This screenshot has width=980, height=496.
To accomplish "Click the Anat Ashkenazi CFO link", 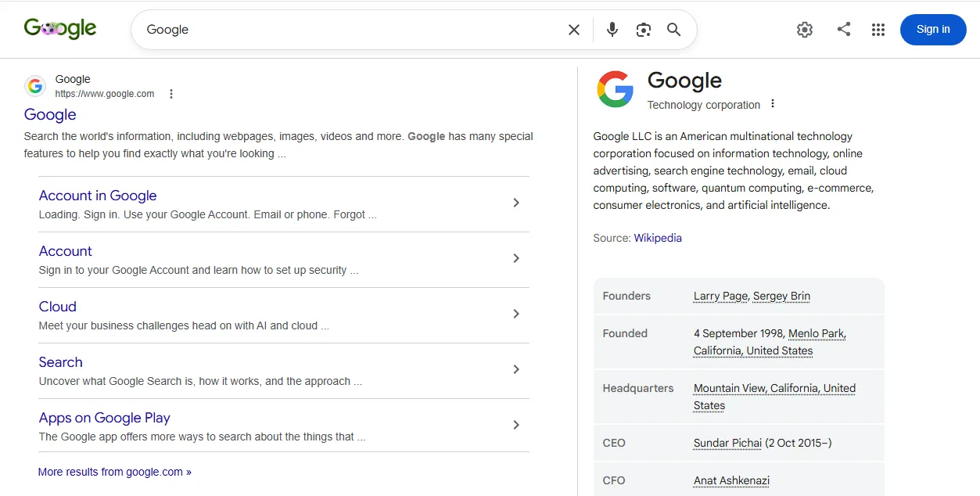I will coord(732,480).
